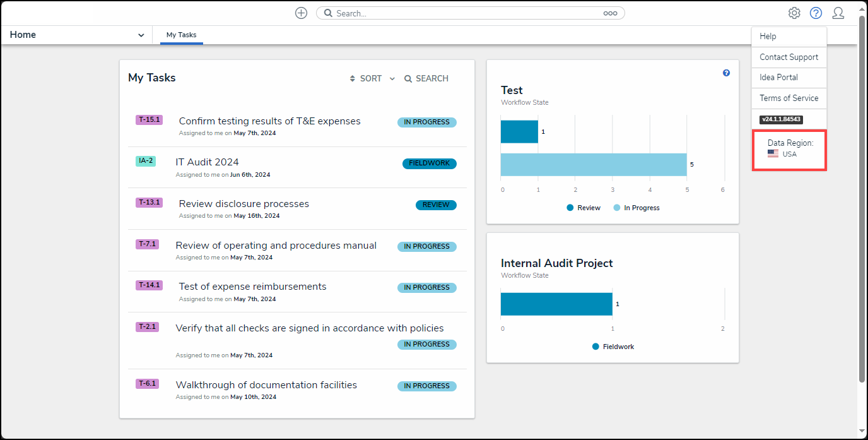Toggle the In Progress legend item
Screen dimensions: 868x440
[x=636, y=208]
